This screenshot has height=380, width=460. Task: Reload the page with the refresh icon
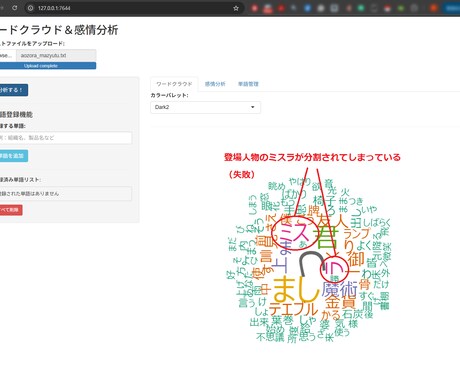[15, 8]
